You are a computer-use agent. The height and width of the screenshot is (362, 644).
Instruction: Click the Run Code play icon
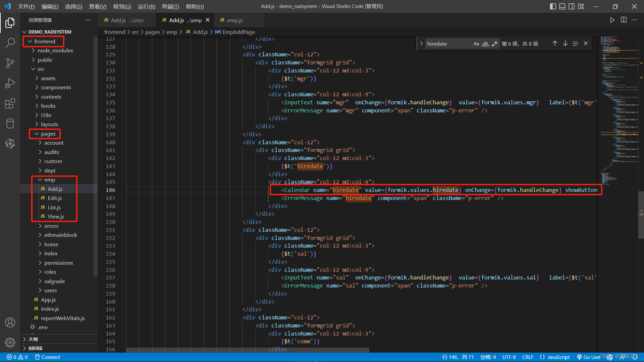click(x=612, y=20)
